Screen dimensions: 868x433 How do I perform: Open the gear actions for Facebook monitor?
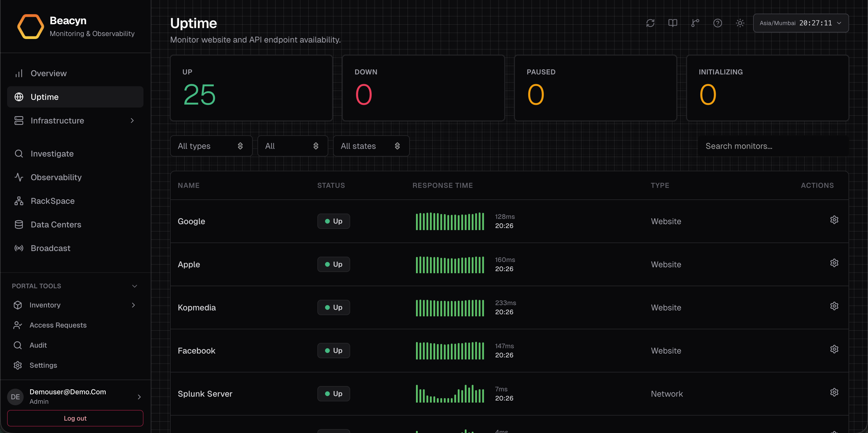[x=834, y=349]
